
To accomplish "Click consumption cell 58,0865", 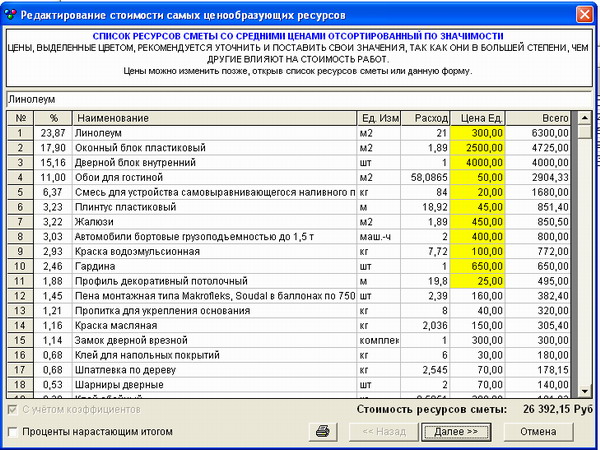I will click(426, 178).
